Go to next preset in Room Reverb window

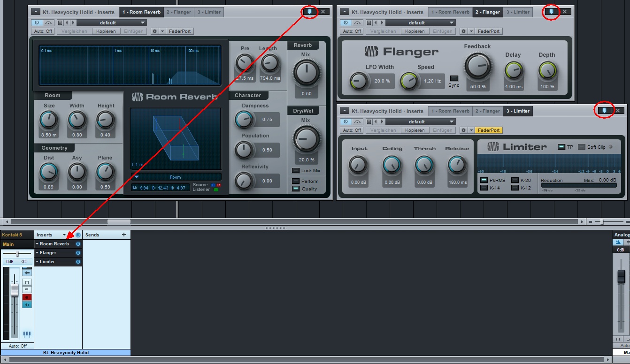(73, 23)
